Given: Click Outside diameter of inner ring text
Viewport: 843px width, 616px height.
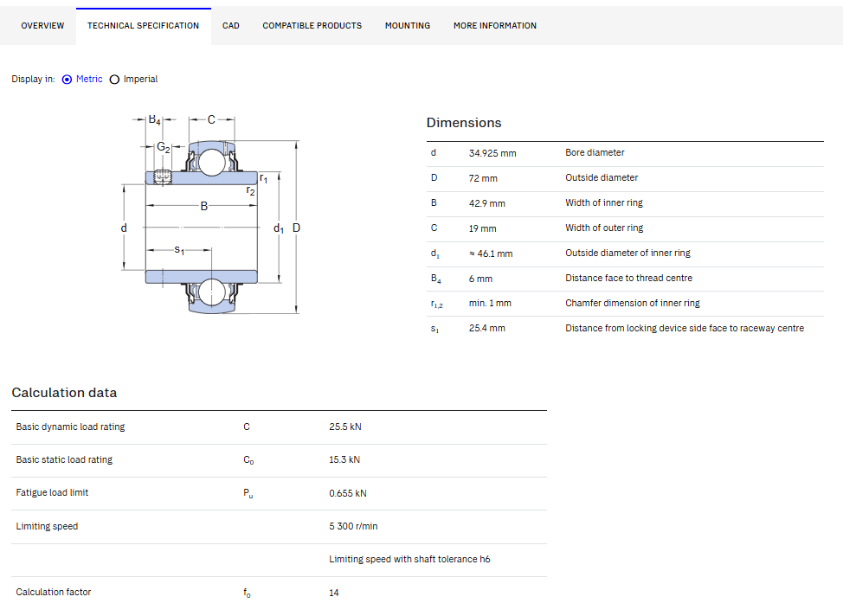Looking at the screenshot, I should [627, 253].
